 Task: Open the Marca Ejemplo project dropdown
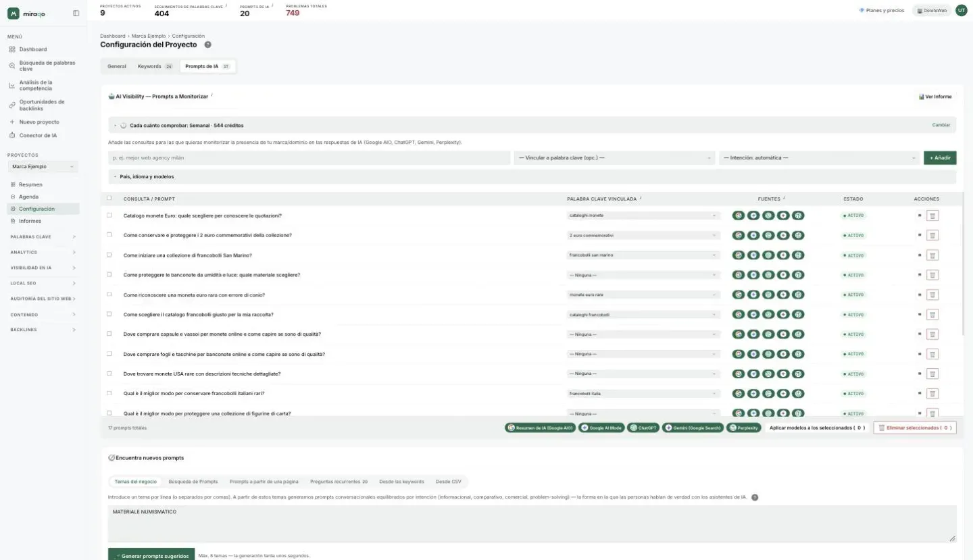click(43, 166)
